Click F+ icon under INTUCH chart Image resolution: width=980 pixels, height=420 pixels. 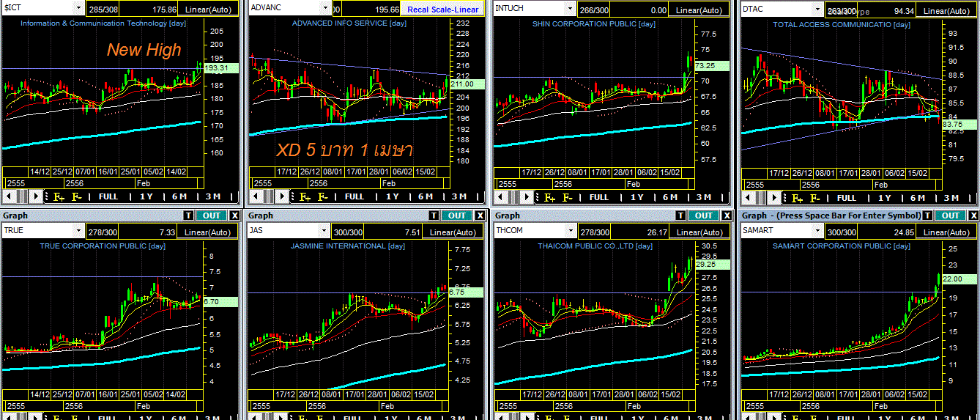(549, 196)
